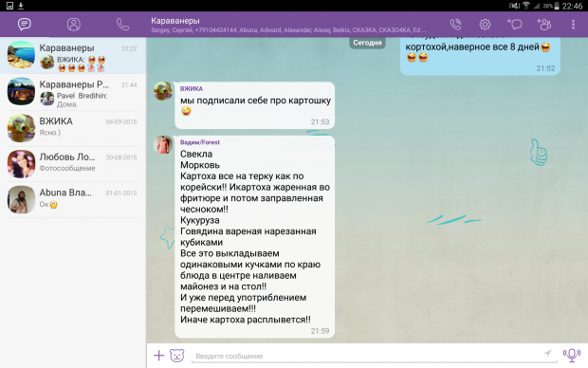
Task: Open the Abuna Вла... conversation
Action: 73,199
